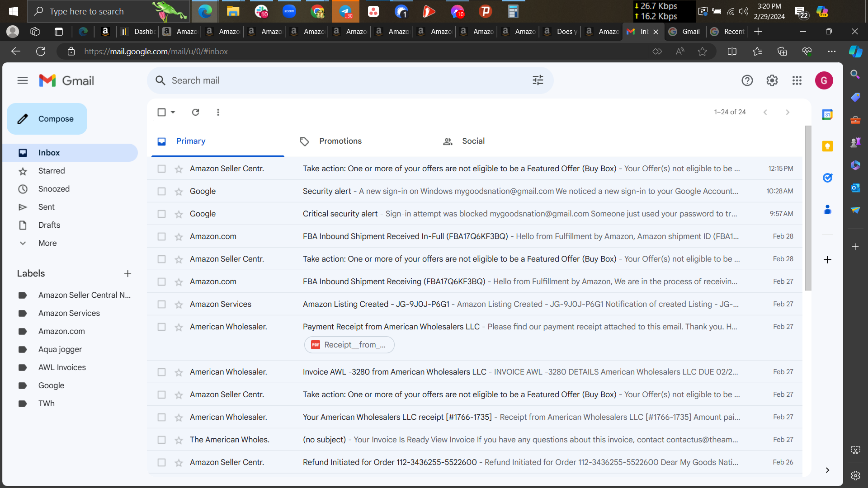Open Gmail support help icon
Screen dimensions: 868x488
747,80
